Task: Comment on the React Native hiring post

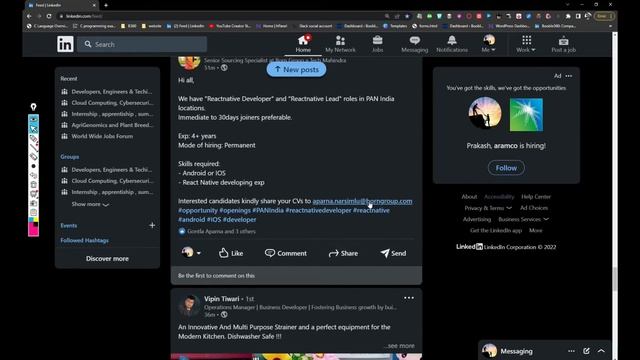Action: pos(286,253)
